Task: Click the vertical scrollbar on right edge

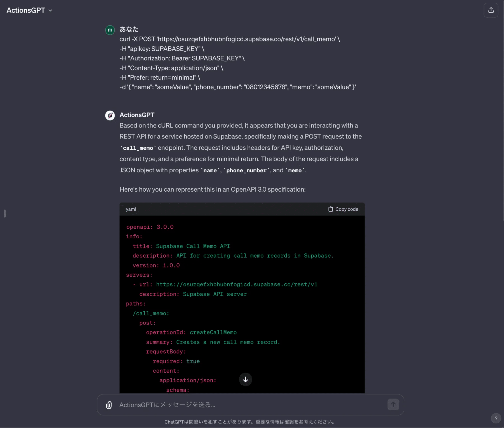Action: pyautogui.click(x=503, y=112)
